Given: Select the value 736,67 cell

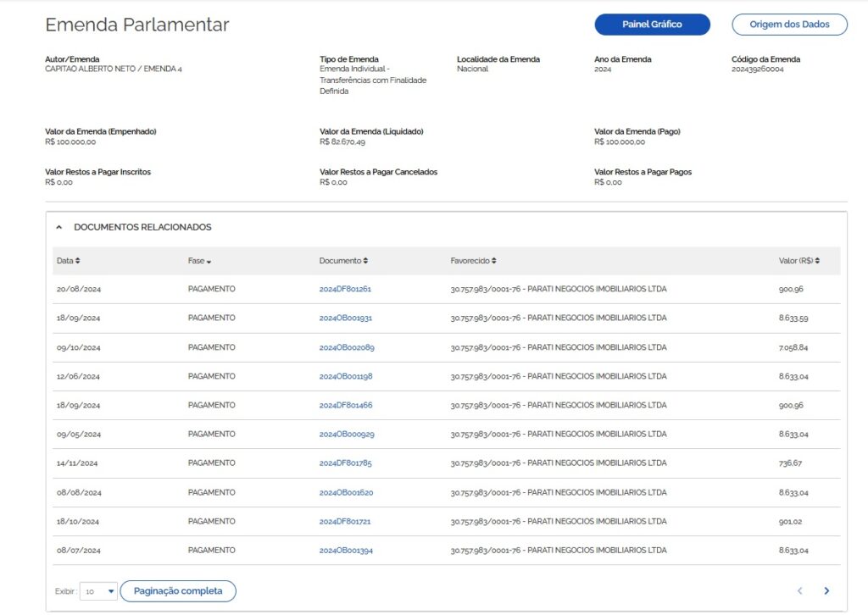Looking at the screenshot, I should click(x=790, y=463).
